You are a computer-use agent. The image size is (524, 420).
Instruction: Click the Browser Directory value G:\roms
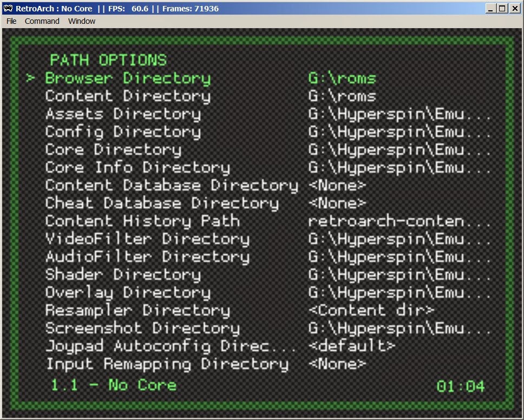(x=342, y=78)
